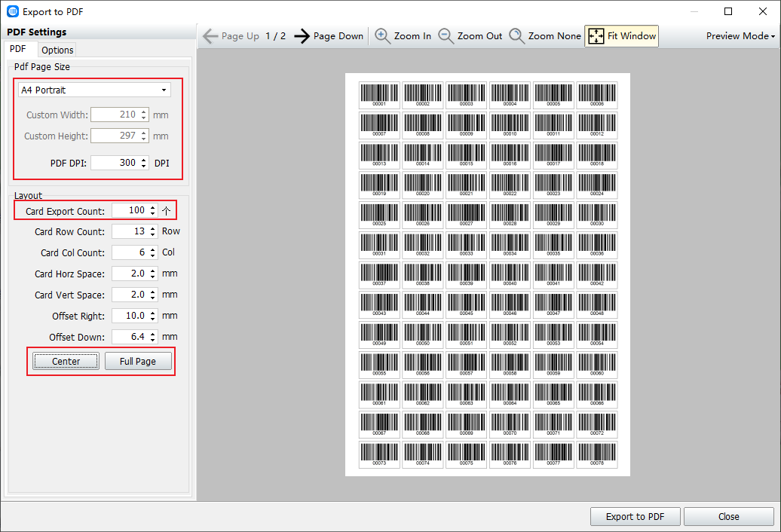Switch to the Options tab

click(57, 50)
